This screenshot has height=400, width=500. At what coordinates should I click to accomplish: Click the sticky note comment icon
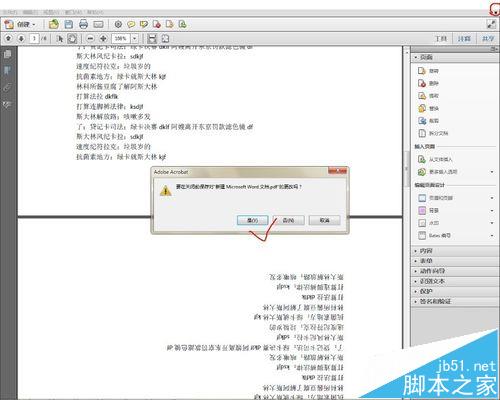click(x=131, y=24)
